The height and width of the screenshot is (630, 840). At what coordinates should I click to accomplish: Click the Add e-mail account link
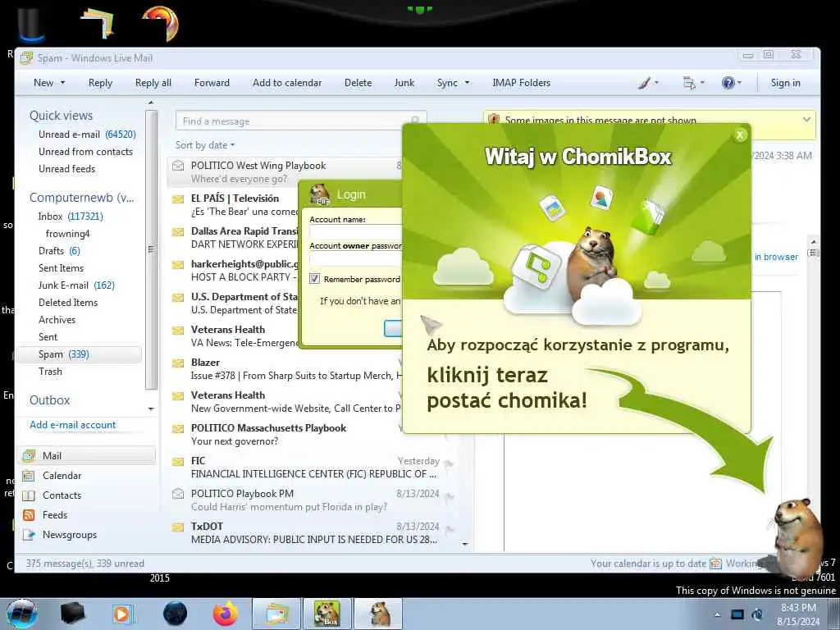(x=73, y=425)
